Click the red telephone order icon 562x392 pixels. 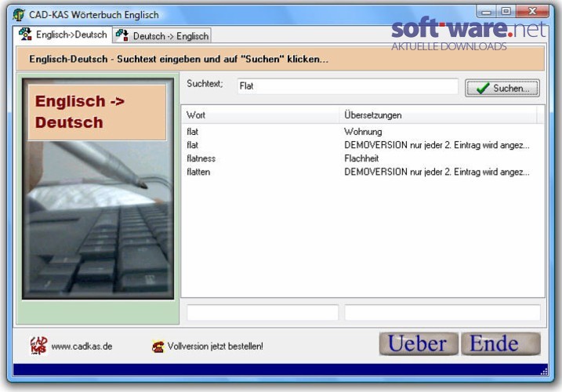(x=158, y=346)
